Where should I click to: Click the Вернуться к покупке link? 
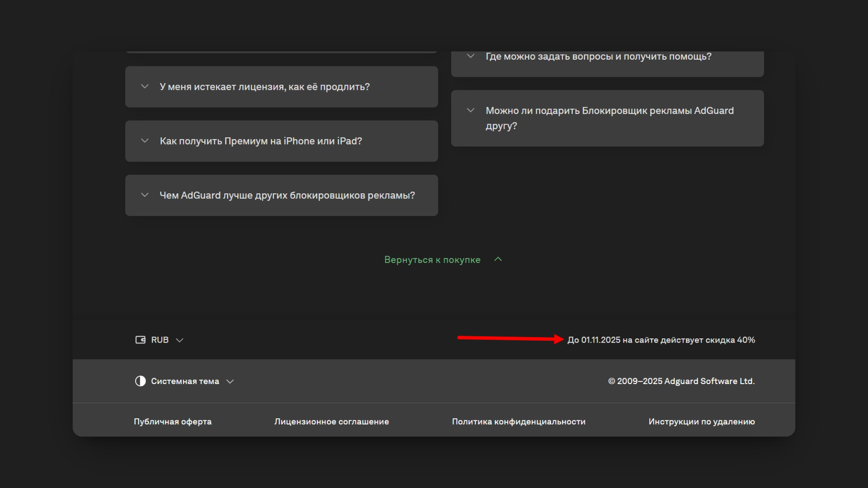[432, 259]
